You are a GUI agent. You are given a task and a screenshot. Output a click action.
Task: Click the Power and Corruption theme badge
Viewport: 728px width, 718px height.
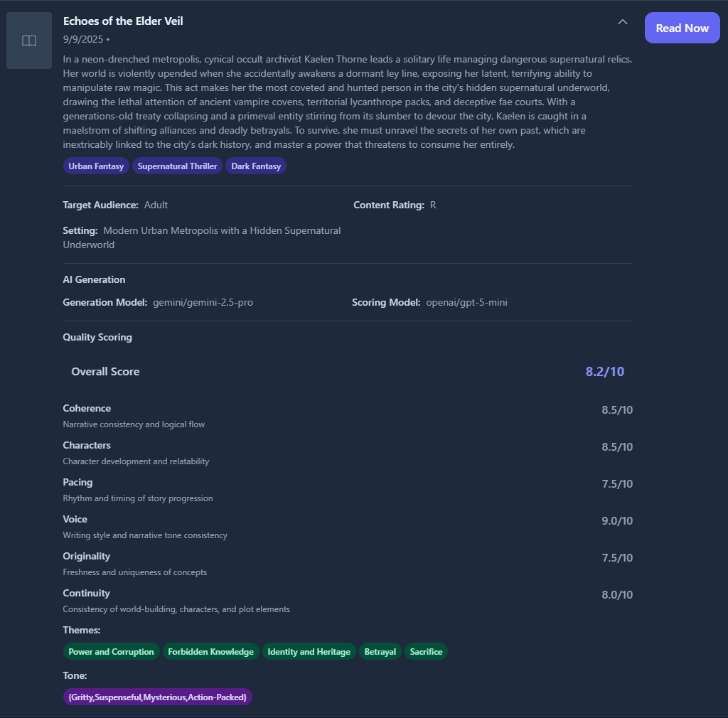pos(111,651)
